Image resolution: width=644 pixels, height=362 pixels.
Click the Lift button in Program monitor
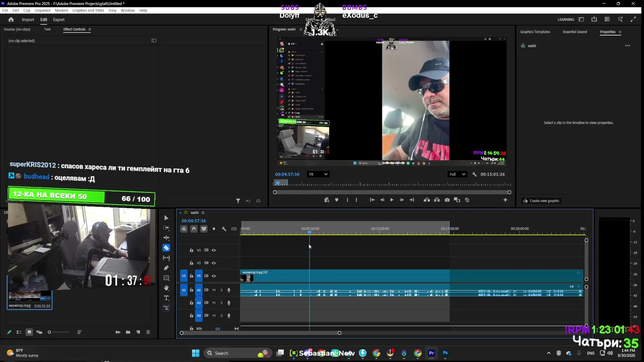coord(427,200)
